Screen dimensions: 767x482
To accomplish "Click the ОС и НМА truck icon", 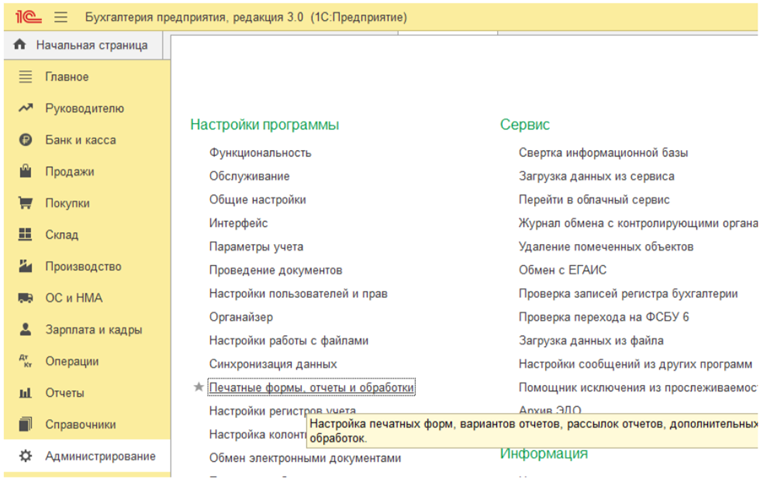I will pos(26,298).
